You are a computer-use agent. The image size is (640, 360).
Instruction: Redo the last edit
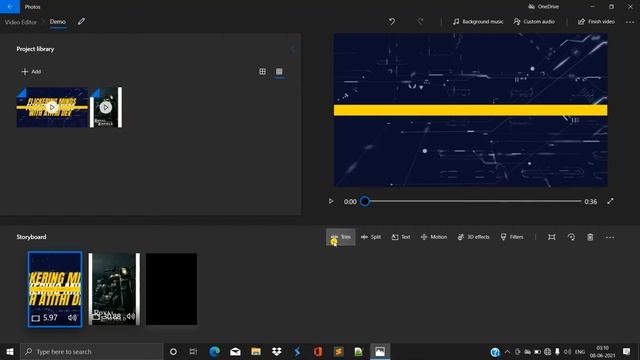click(x=420, y=22)
